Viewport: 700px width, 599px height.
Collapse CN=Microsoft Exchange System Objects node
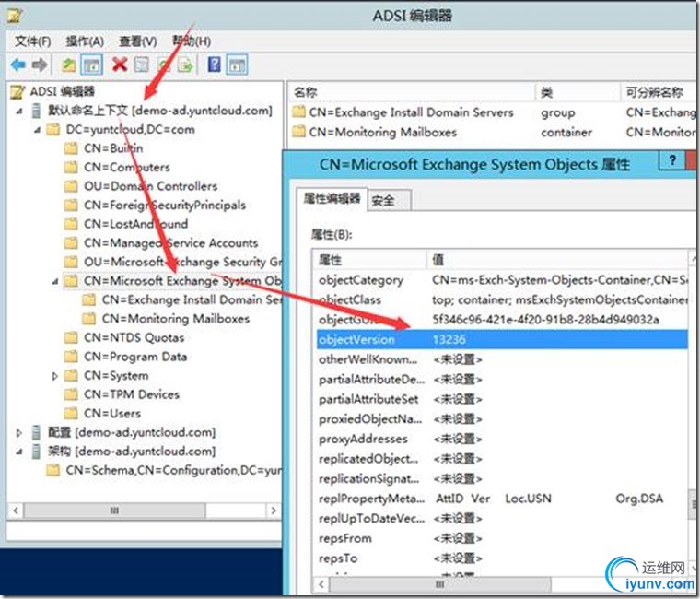coord(55,281)
